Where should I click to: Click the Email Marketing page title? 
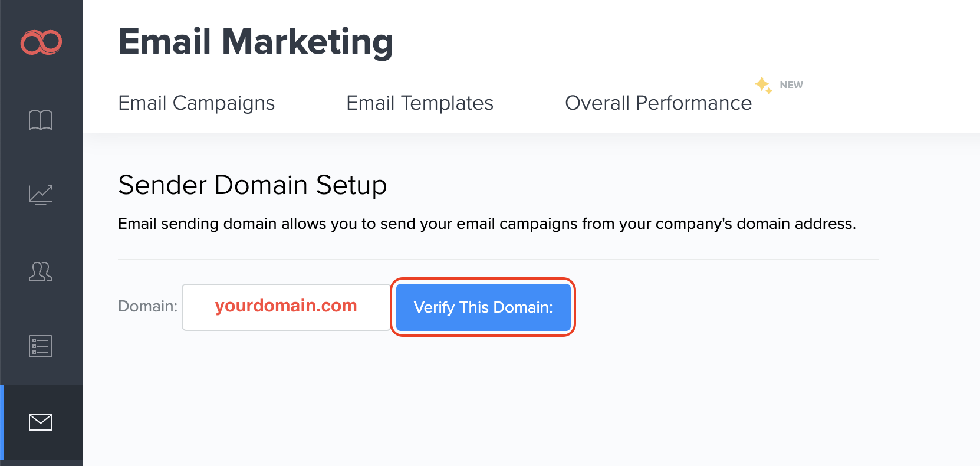pyautogui.click(x=256, y=42)
